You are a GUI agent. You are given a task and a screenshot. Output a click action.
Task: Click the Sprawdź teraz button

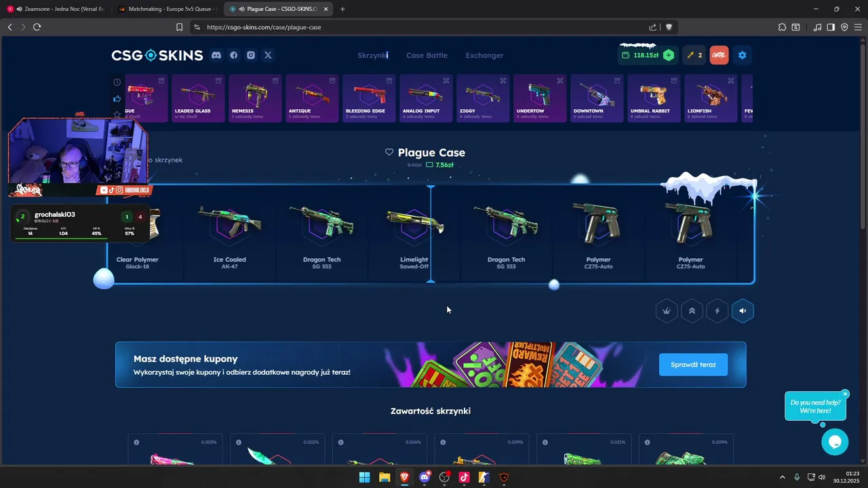coord(693,365)
